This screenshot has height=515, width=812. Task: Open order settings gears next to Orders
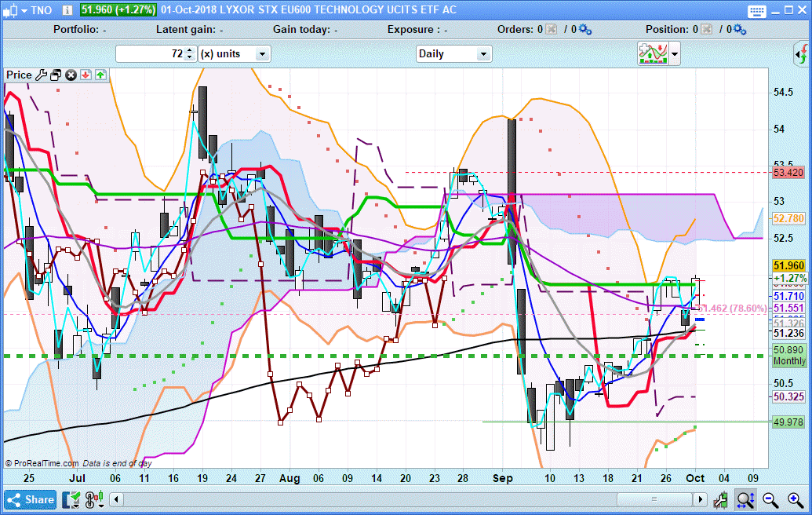point(585,30)
